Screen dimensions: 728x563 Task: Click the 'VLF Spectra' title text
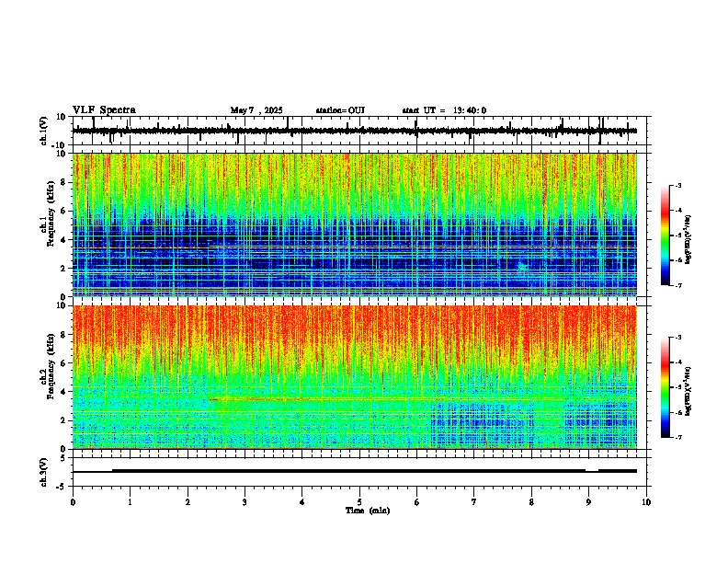104,110
